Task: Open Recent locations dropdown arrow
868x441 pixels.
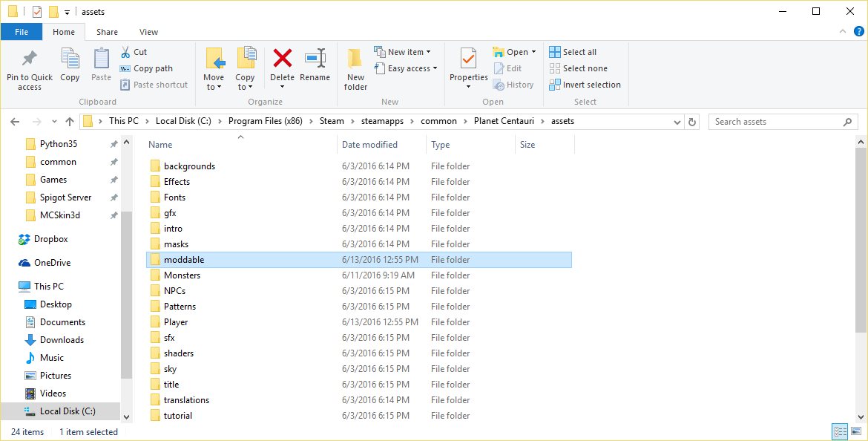Action: pos(54,122)
